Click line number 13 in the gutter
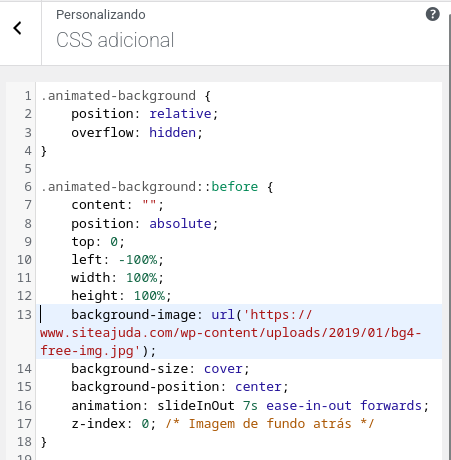The image size is (451, 460). (24, 314)
